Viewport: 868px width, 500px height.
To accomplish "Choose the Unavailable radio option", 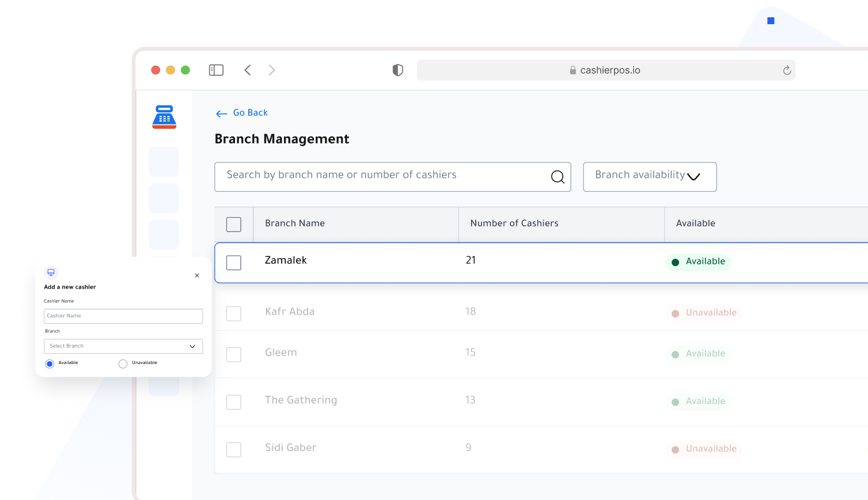I will (123, 364).
